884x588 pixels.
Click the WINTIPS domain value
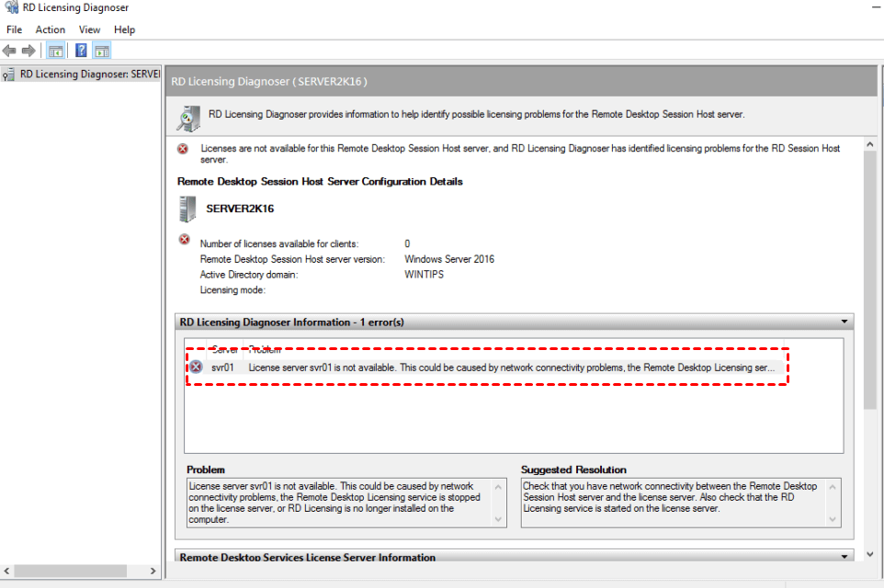(x=424, y=275)
